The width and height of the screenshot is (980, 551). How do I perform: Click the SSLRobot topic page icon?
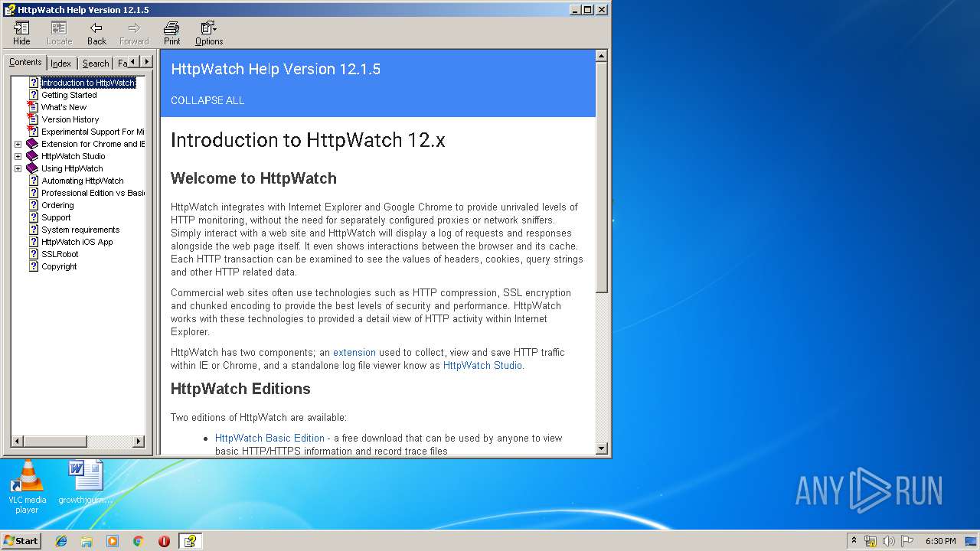tap(34, 254)
